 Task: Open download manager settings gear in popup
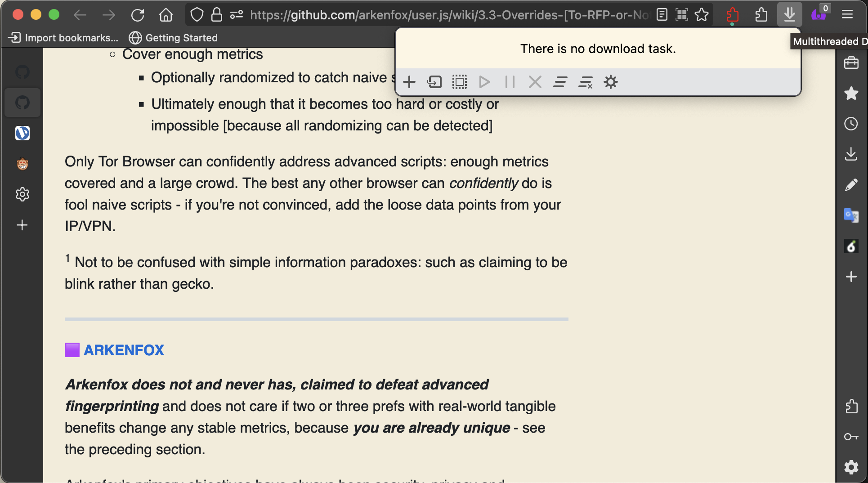click(610, 82)
